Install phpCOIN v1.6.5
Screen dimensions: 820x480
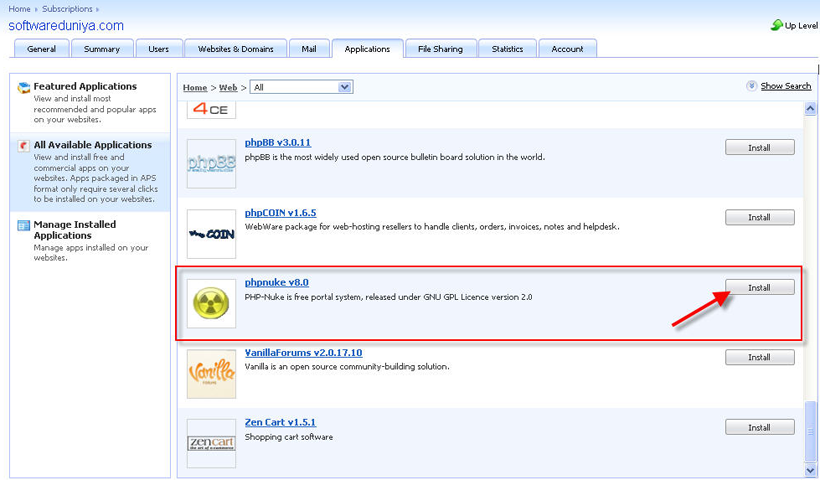pyautogui.click(x=759, y=217)
